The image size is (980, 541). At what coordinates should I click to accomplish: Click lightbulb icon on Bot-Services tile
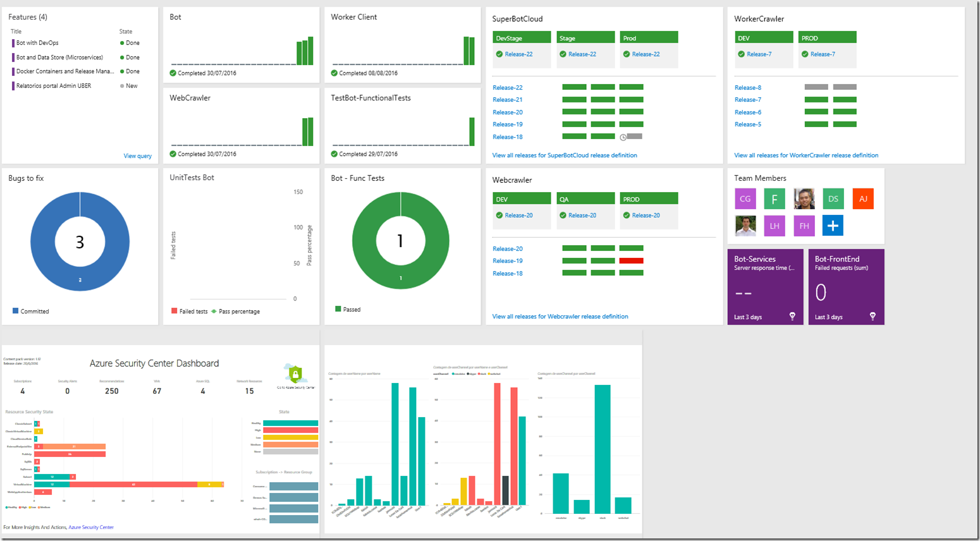(x=792, y=316)
